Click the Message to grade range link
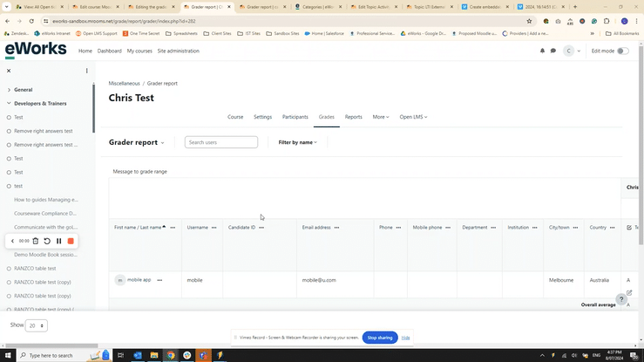Image resolution: width=644 pixels, height=362 pixels. [139, 172]
